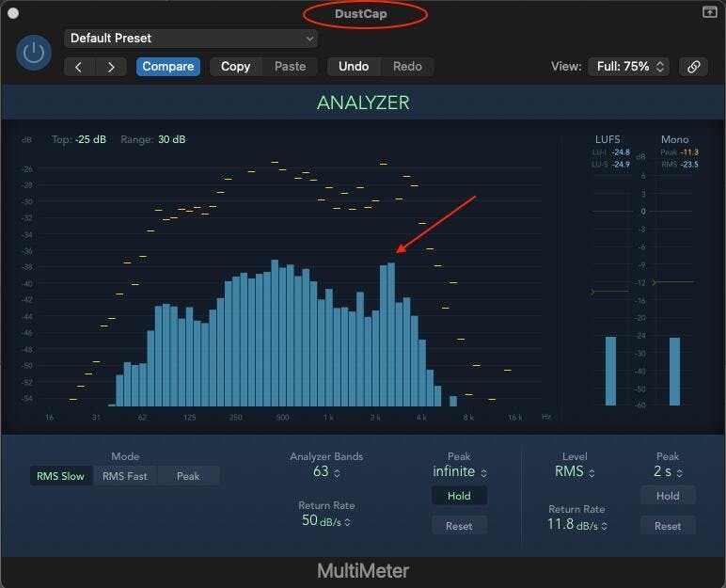Click the ANALYZER tab header
This screenshot has width=726, height=588.
click(363, 103)
